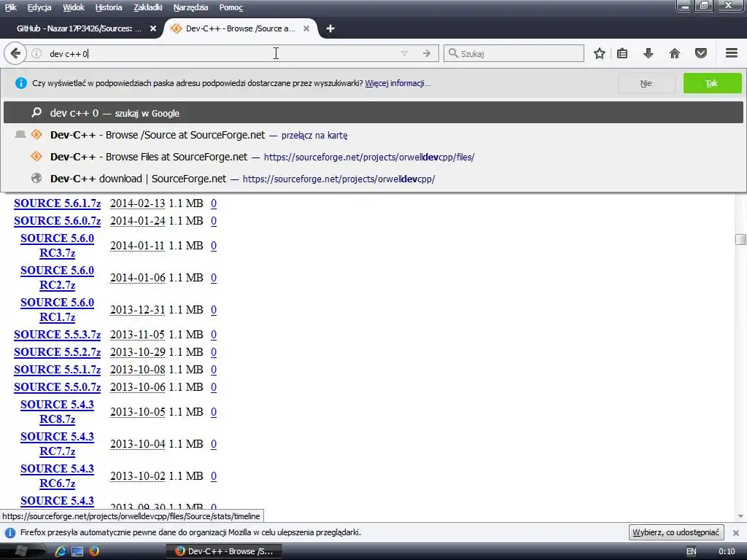Viewport: 747px width, 560px height.
Task: Open the Narzędzia menu
Action: pyautogui.click(x=190, y=7)
